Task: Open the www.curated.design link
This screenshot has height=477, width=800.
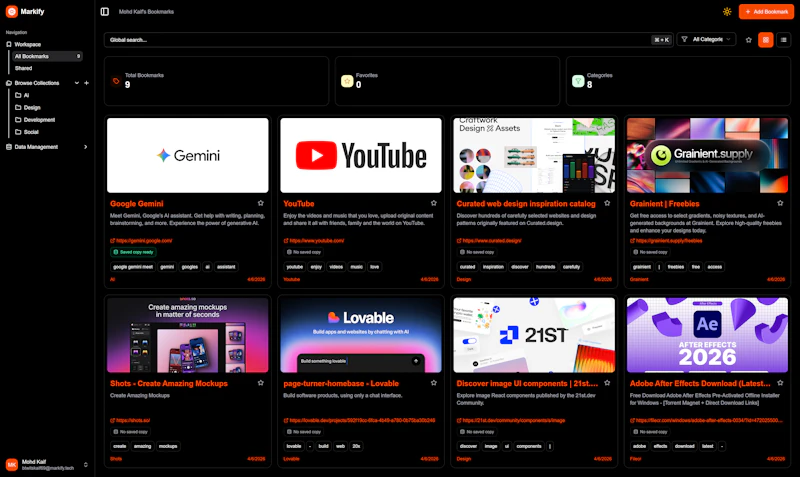Action: pyautogui.click(x=489, y=241)
